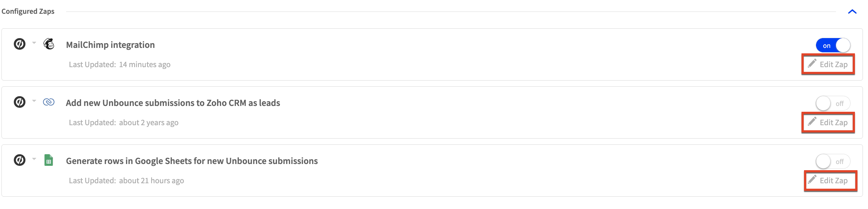
Task: Click the Unbounce icon in Zoho CRM row
Action: pos(20,102)
